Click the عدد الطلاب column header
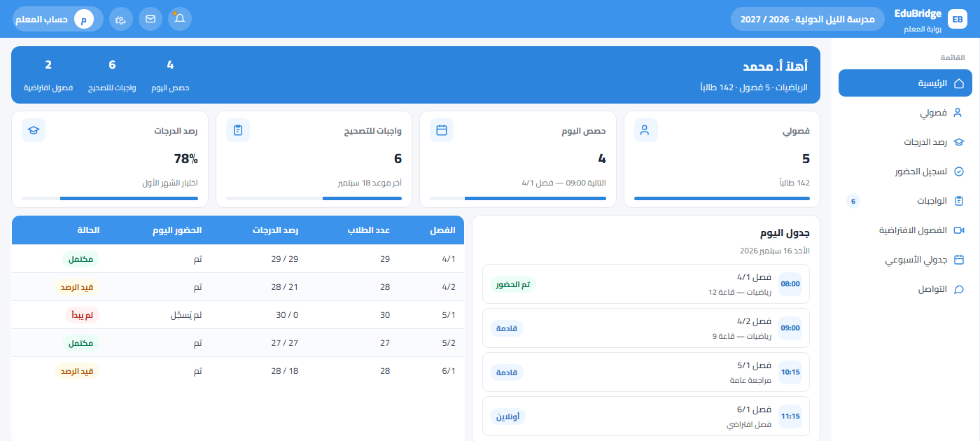This screenshot has height=441, width=980. tap(369, 230)
